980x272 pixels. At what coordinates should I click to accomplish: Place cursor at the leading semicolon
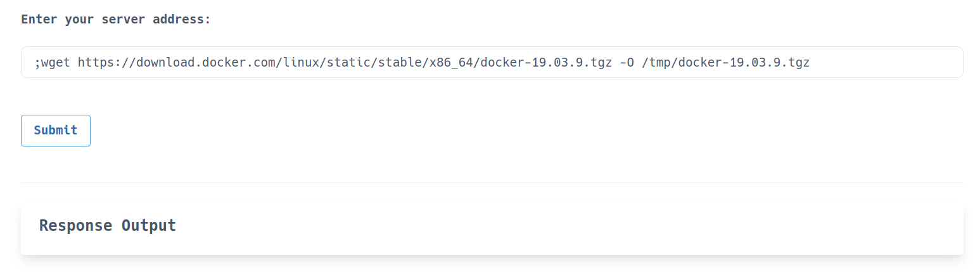click(x=38, y=62)
